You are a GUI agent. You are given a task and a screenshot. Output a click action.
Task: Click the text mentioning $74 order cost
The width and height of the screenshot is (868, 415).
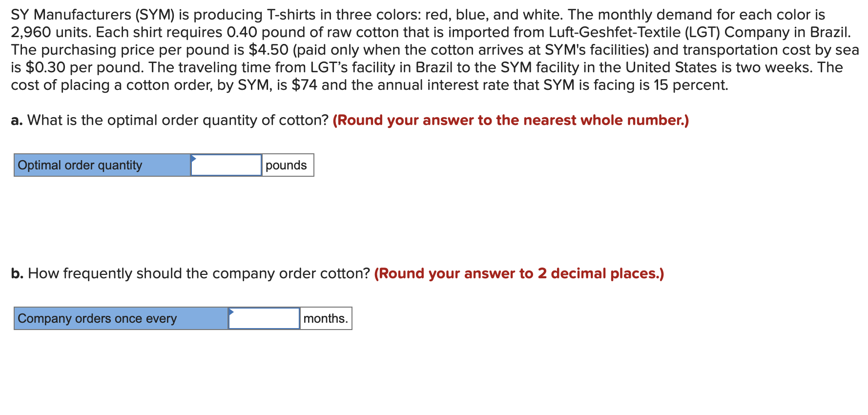point(304,85)
